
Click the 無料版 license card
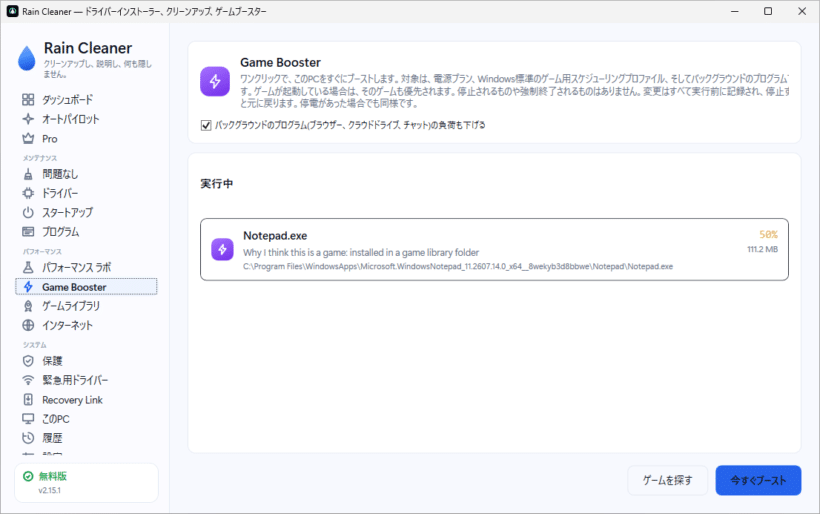point(86,483)
